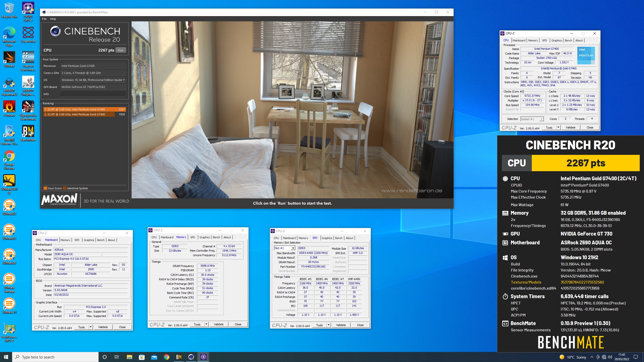Launch 3DMark Vantage desktop icon
Screen dimensions: 644x362
click(9, 283)
